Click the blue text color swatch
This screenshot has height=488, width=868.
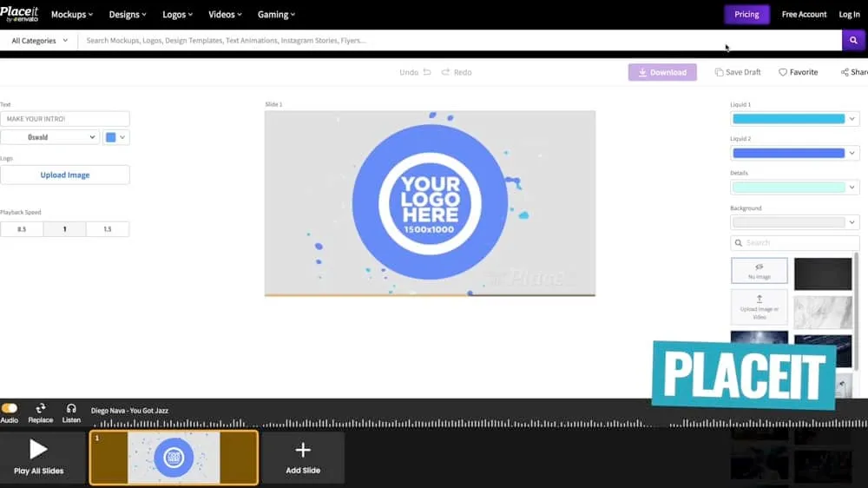click(110, 137)
